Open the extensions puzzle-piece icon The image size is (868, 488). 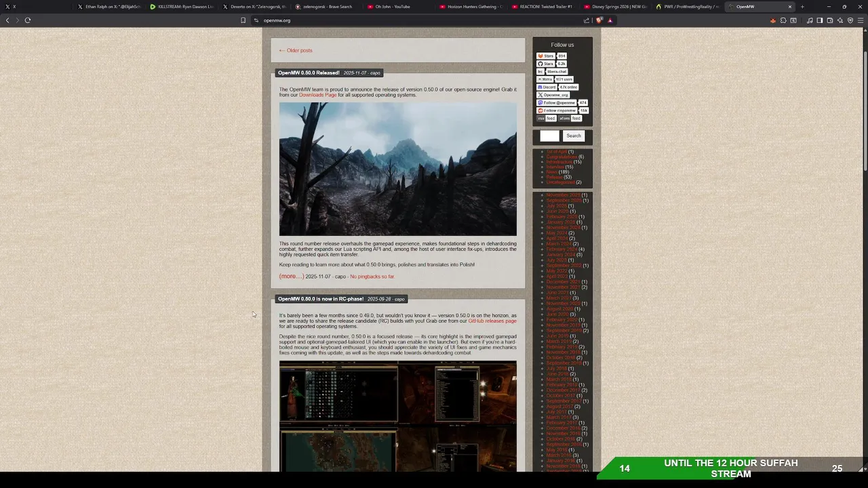click(783, 20)
